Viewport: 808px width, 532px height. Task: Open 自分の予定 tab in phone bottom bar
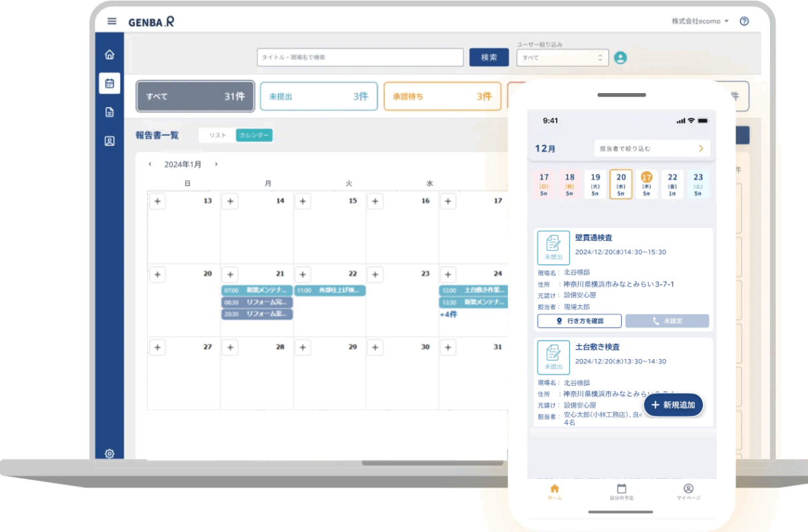click(621, 492)
